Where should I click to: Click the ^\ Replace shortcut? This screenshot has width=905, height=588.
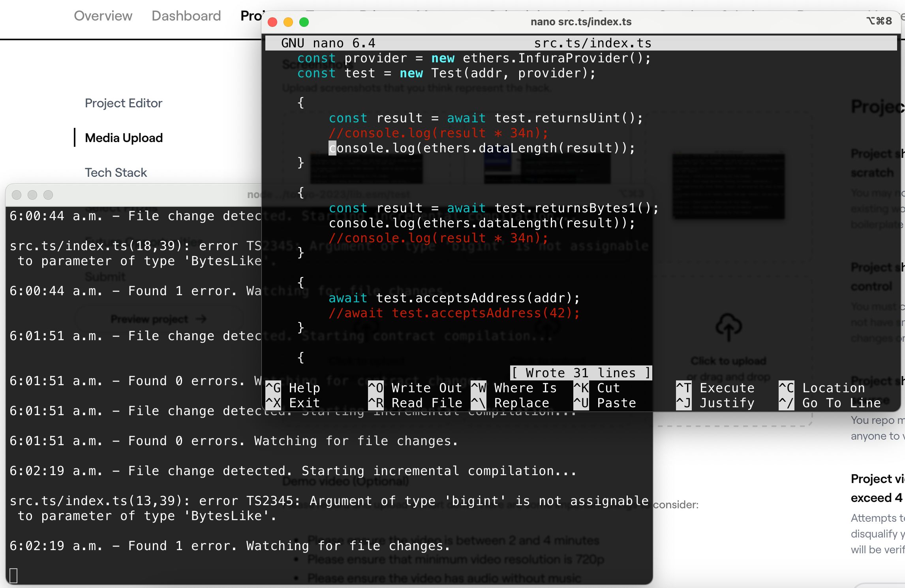click(x=510, y=403)
